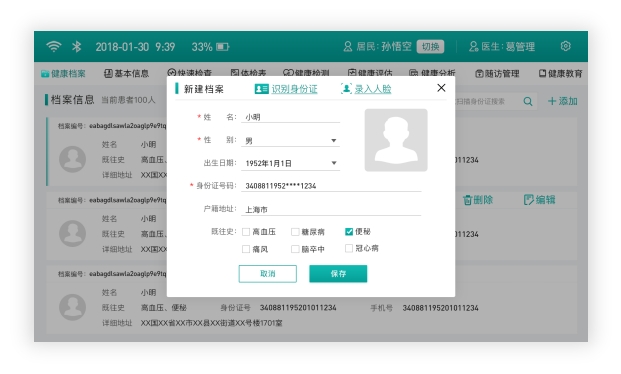The height and width of the screenshot is (374, 621).
Task: Click the resident user icon beside 居民
Action: tap(348, 47)
